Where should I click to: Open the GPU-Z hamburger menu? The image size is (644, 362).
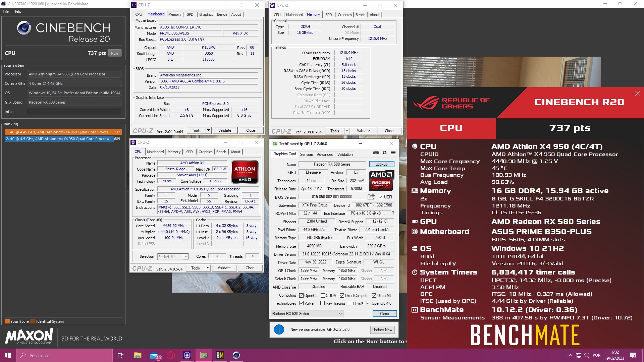click(x=393, y=153)
